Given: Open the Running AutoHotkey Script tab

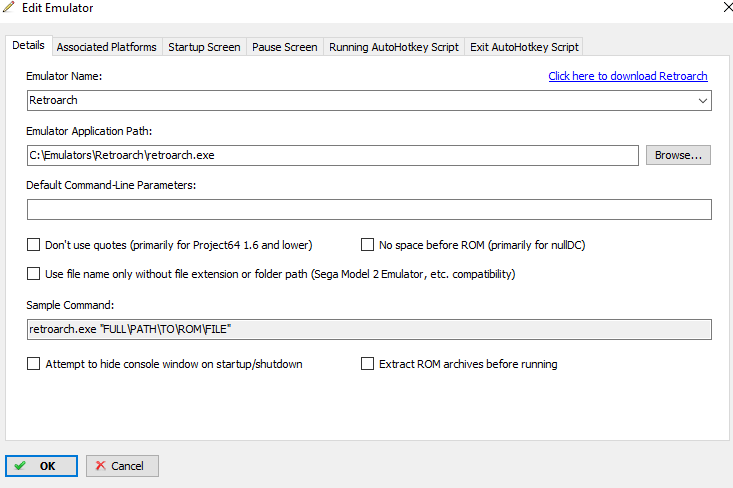Looking at the screenshot, I should point(394,47).
